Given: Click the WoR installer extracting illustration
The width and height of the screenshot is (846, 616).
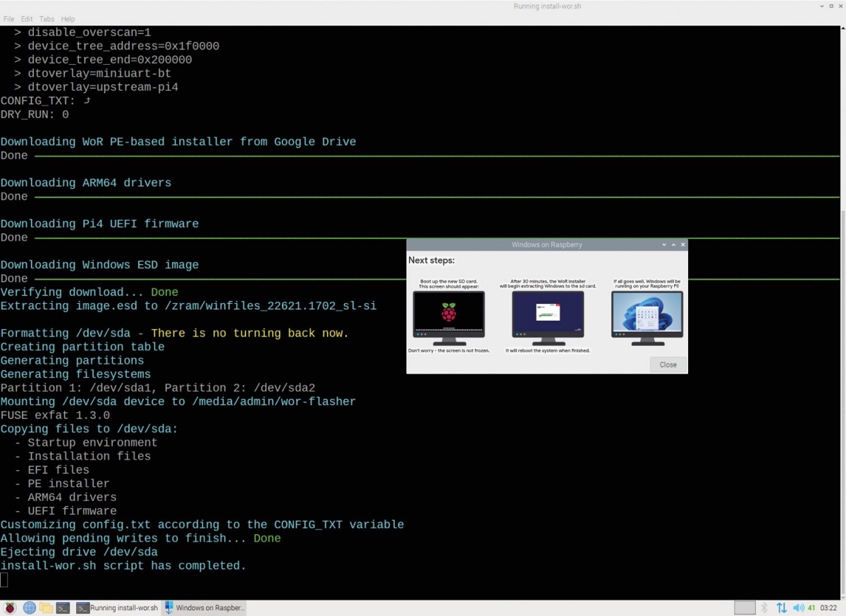Looking at the screenshot, I should click(x=548, y=317).
